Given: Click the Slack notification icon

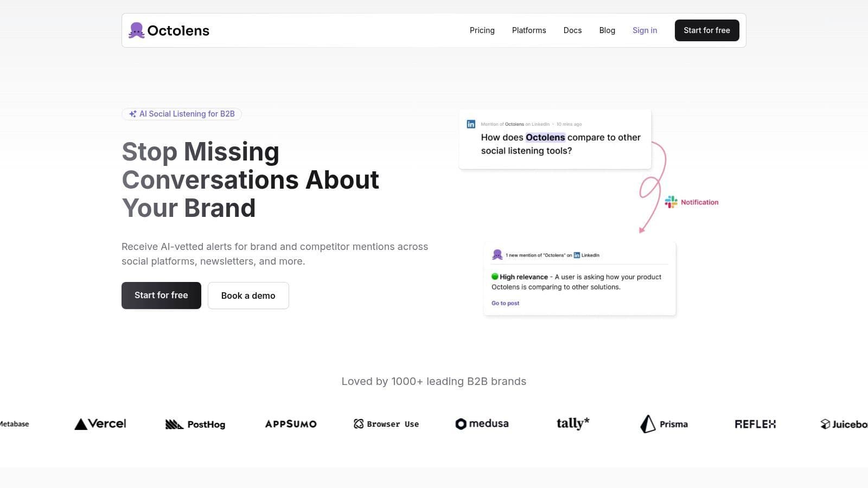Looking at the screenshot, I should tap(671, 202).
